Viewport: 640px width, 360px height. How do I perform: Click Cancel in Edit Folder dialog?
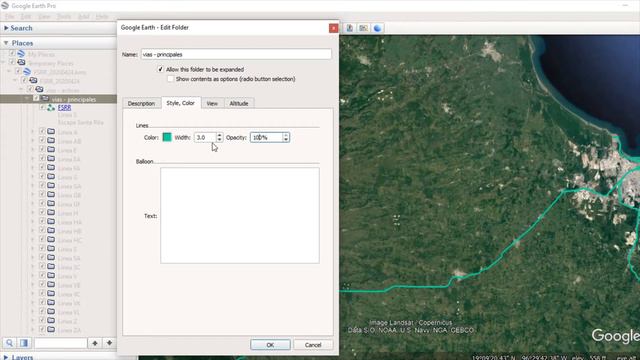pyautogui.click(x=313, y=344)
